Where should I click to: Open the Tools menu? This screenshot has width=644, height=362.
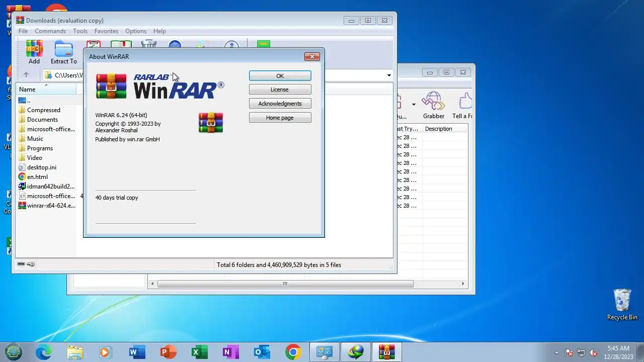coord(80,31)
